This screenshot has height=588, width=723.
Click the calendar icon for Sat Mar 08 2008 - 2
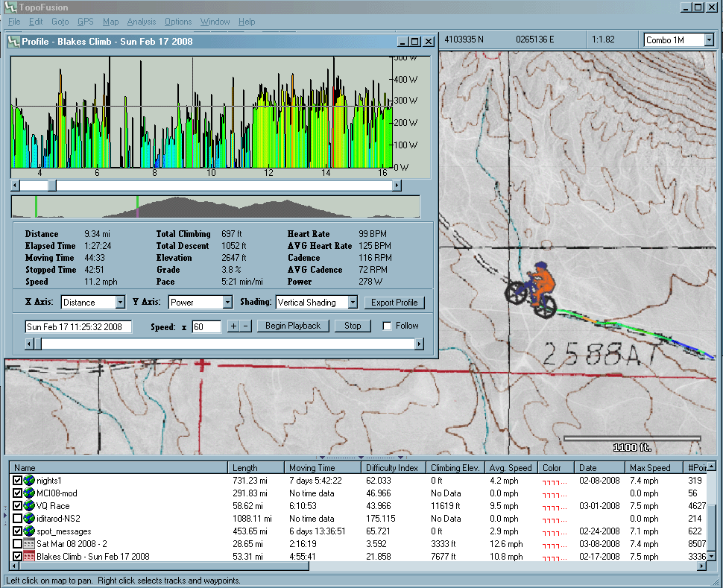[30, 544]
